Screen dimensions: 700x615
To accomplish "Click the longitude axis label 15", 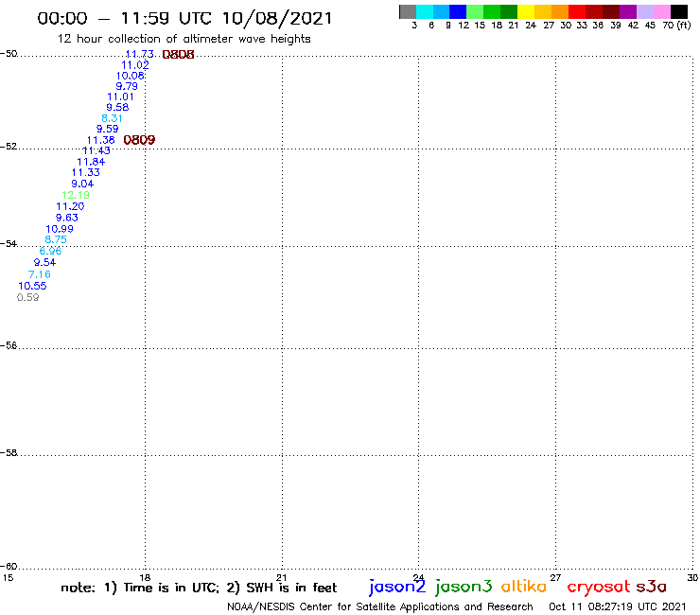I will coord(8,577).
